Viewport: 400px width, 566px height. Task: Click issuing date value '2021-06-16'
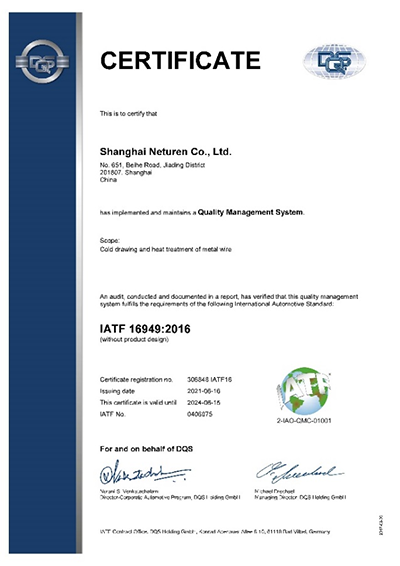pyautogui.click(x=204, y=391)
